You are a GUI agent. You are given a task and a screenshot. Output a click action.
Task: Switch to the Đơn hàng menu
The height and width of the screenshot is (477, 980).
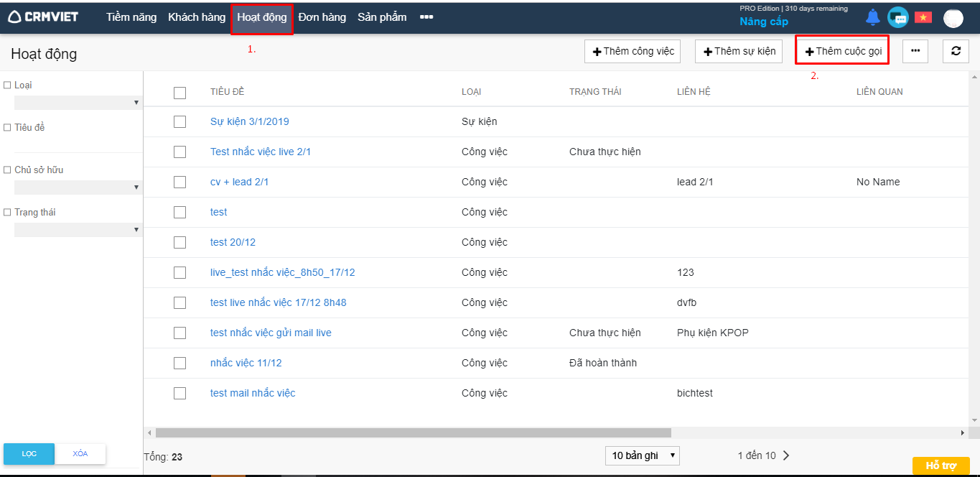click(322, 17)
